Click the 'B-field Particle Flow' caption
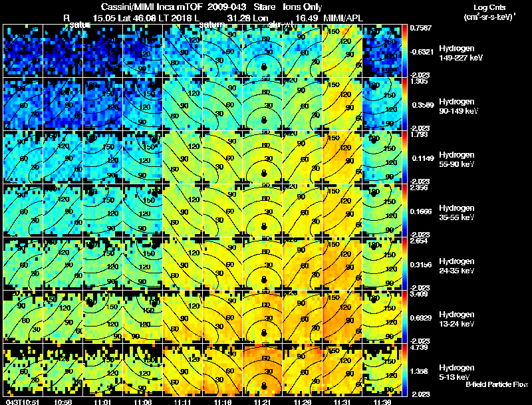The height and width of the screenshot is (405, 532). (x=497, y=384)
